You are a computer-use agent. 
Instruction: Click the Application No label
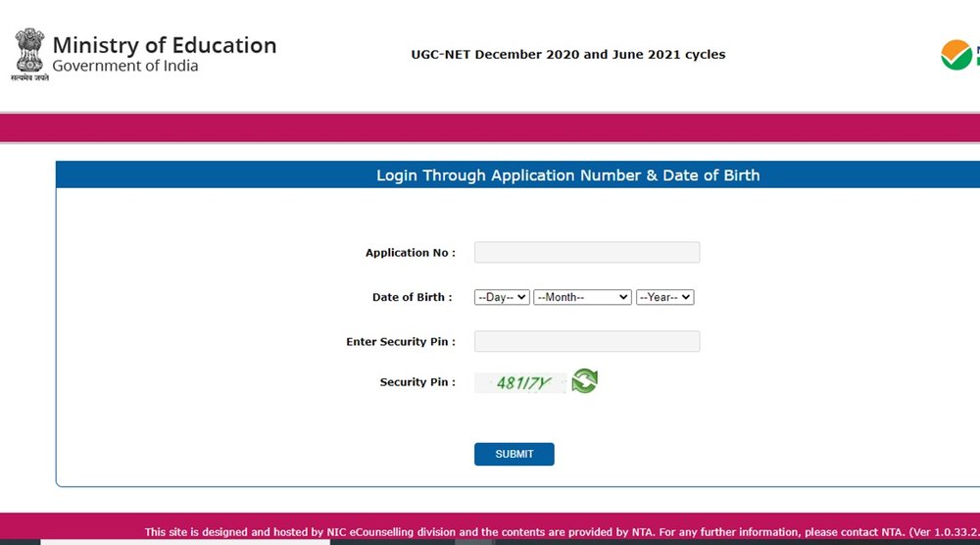tap(411, 253)
